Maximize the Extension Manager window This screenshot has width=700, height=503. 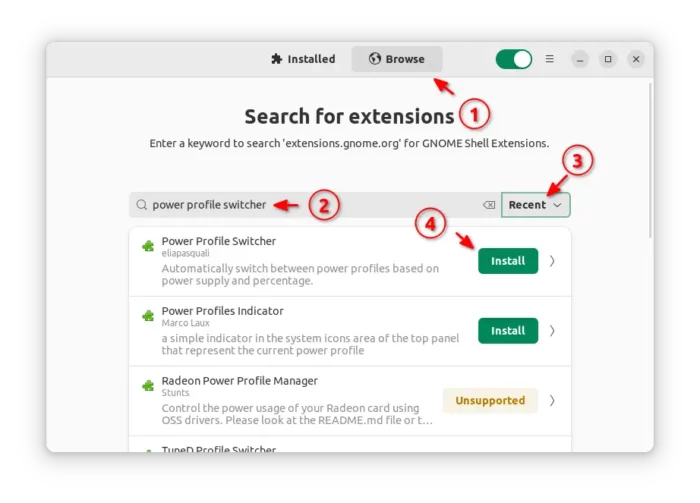point(608,59)
